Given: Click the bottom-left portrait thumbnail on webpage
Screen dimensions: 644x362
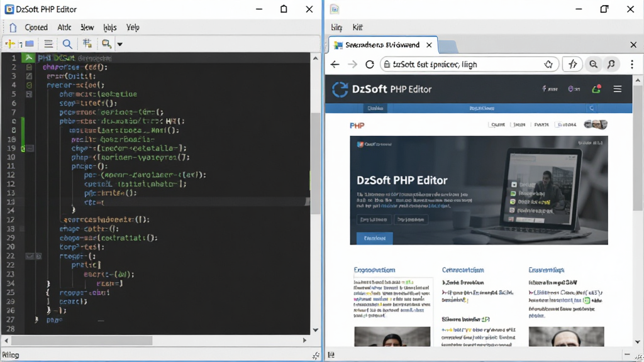Looking at the screenshot, I should pos(392,337).
